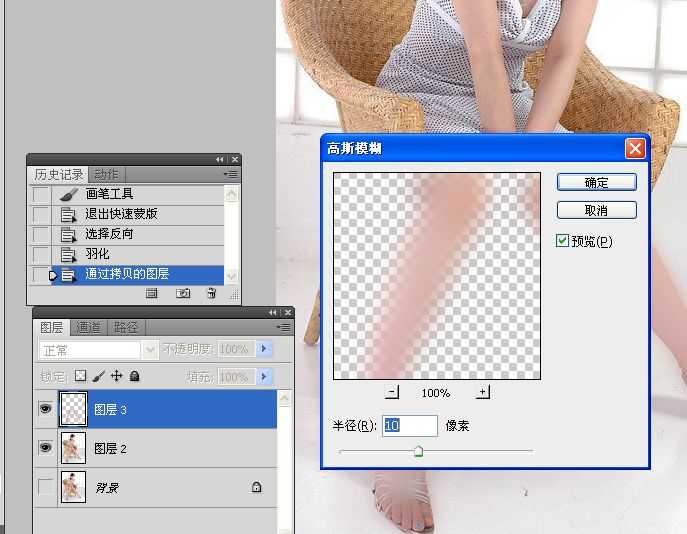Click fill 100% value field
This screenshot has width=687, height=534.
(x=236, y=377)
